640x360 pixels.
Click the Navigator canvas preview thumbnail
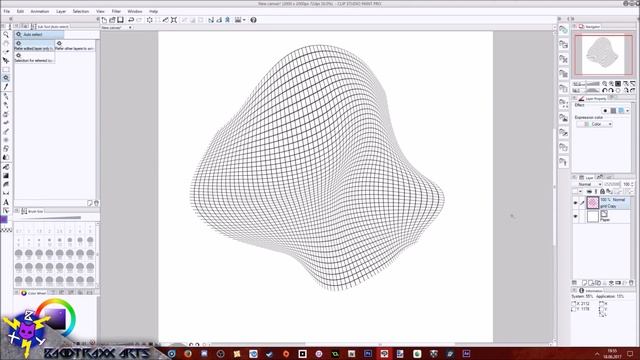click(x=603, y=55)
